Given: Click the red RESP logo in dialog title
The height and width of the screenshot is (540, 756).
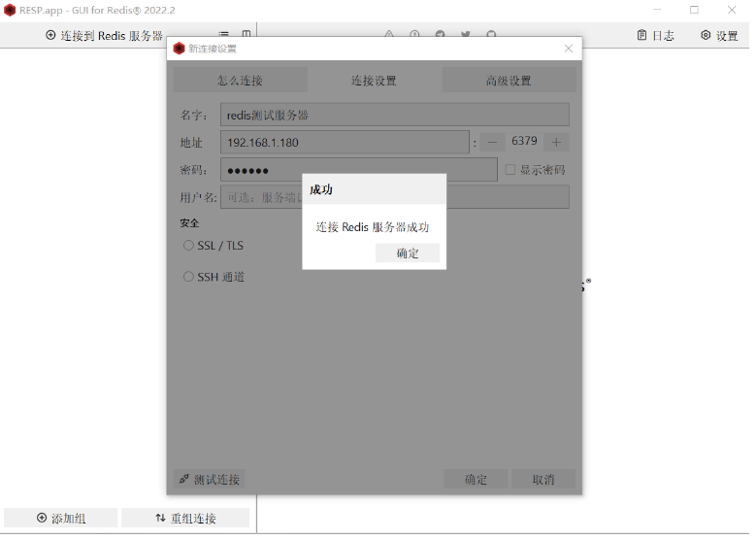Looking at the screenshot, I should click(181, 49).
